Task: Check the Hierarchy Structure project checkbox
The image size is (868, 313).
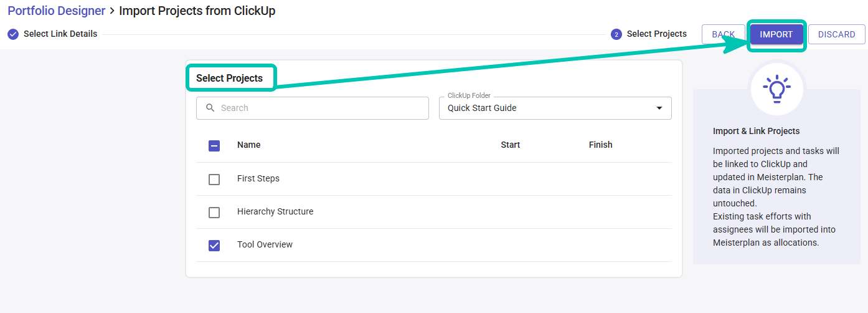Action: pos(214,212)
